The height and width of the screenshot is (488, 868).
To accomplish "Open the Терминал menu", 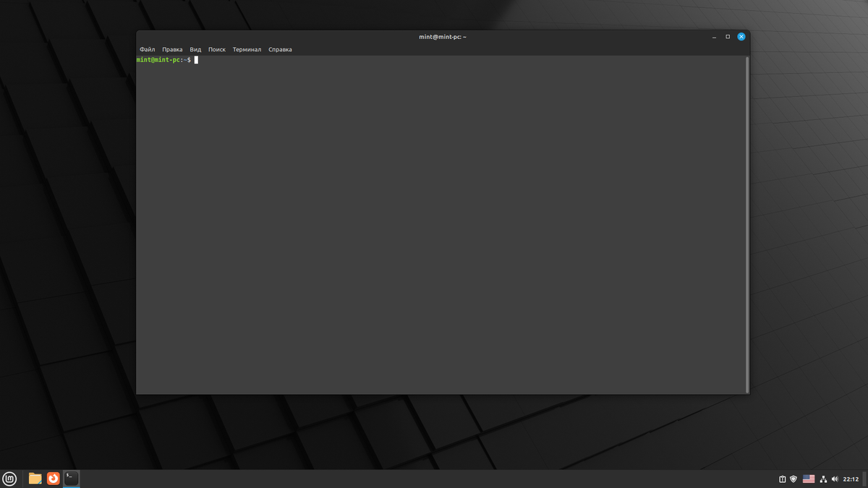I will coord(247,49).
